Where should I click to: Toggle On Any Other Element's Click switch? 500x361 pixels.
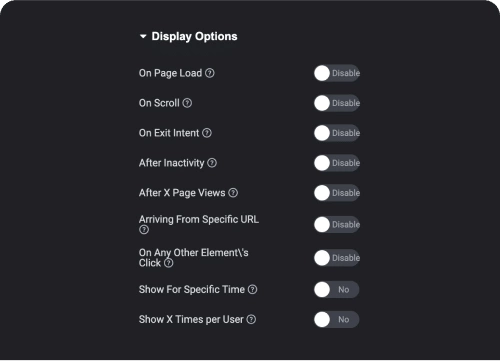coord(337,258)
